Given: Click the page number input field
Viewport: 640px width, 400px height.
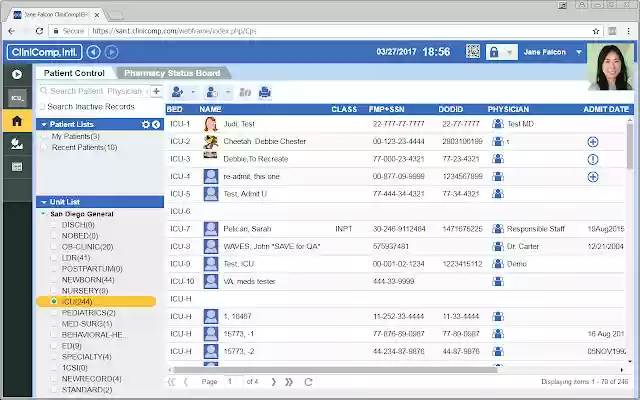Looking at the screenshot, I should tap(233, 382).
